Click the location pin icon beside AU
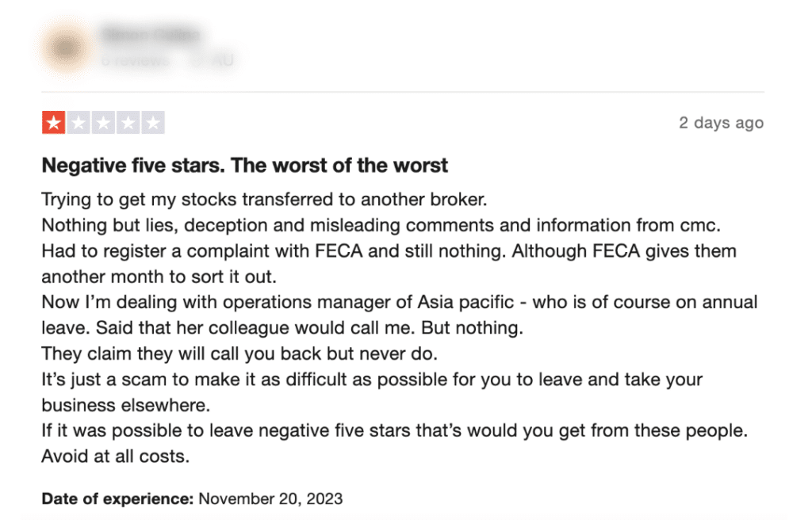This screenshot has width=812, height=531. (197, 60)
